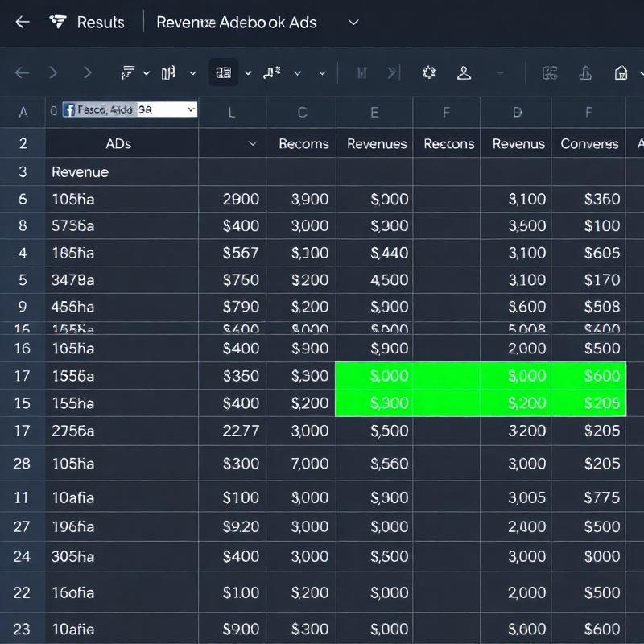The height and width of the screenshot is (644, 644).
Task: Click the green highlighted $600 cell
Action: tap(588, 375)
